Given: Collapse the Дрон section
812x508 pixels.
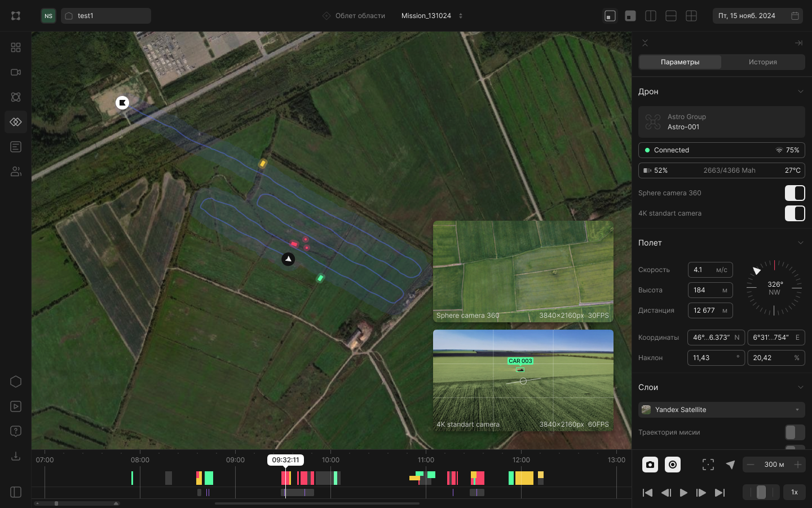Looking at the screenshot, I should tap(800, 91).
